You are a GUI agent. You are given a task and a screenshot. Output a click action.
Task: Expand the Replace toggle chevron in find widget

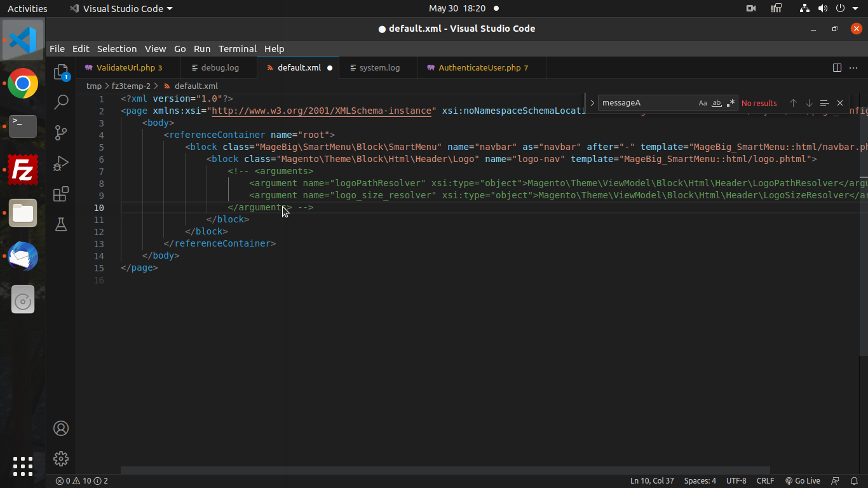pos(592,103)
